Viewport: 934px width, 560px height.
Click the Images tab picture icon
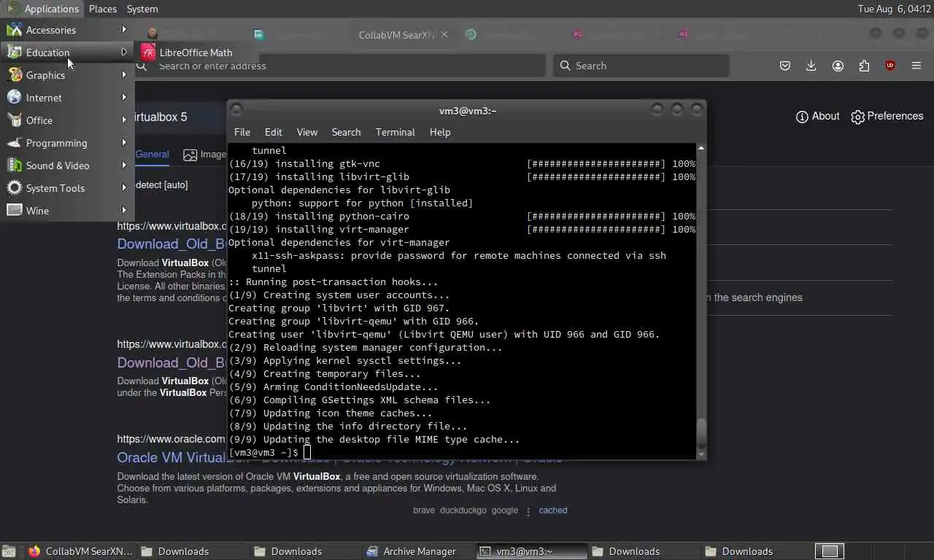click(x=190, y=155)
